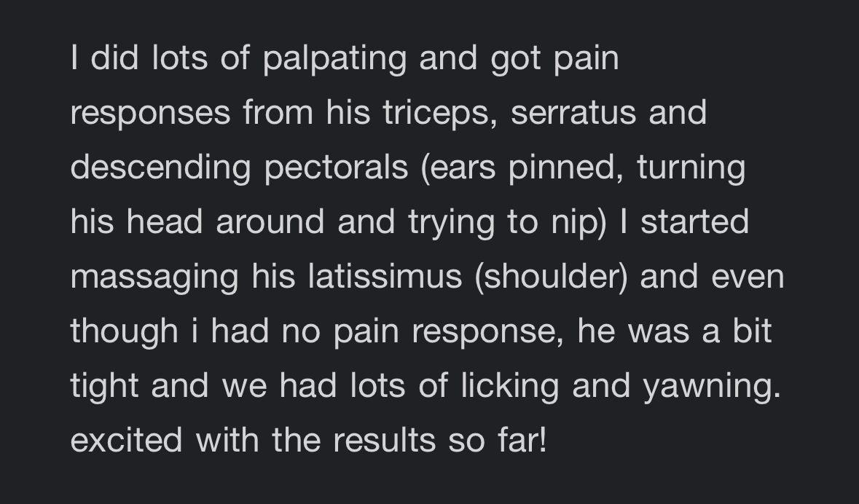Click the word "pectorals"
859x504 pixels.
point(336,168)
